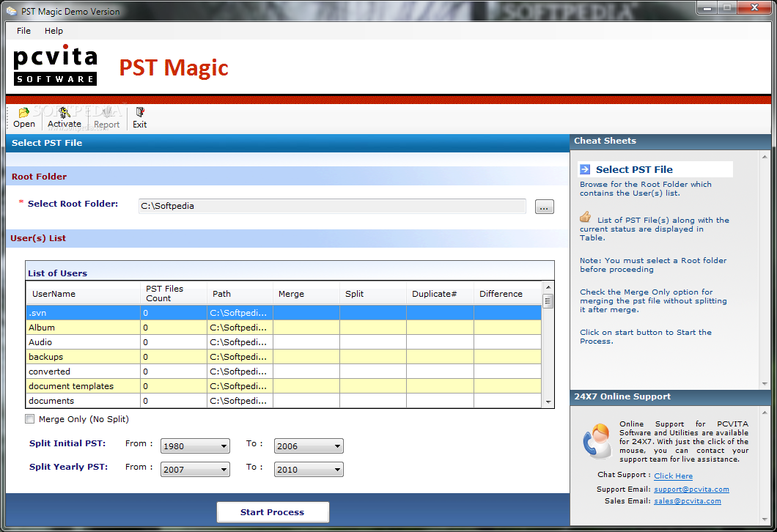Click the sales@pcvita.com email link
Viewport: 777px width, 532px height.
click(x=688, y=501)
